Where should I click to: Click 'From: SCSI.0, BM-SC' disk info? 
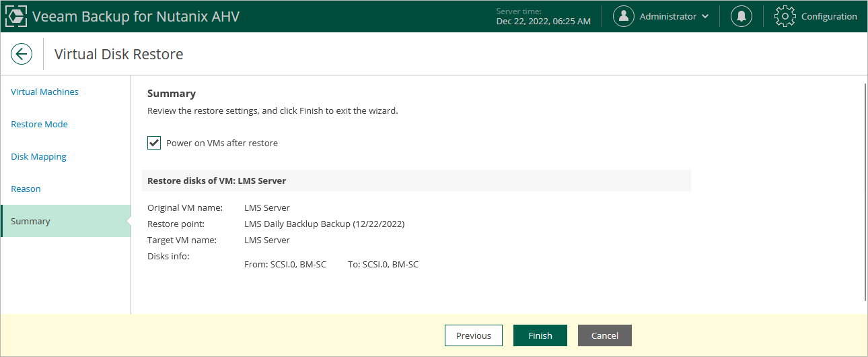point(285,264)
